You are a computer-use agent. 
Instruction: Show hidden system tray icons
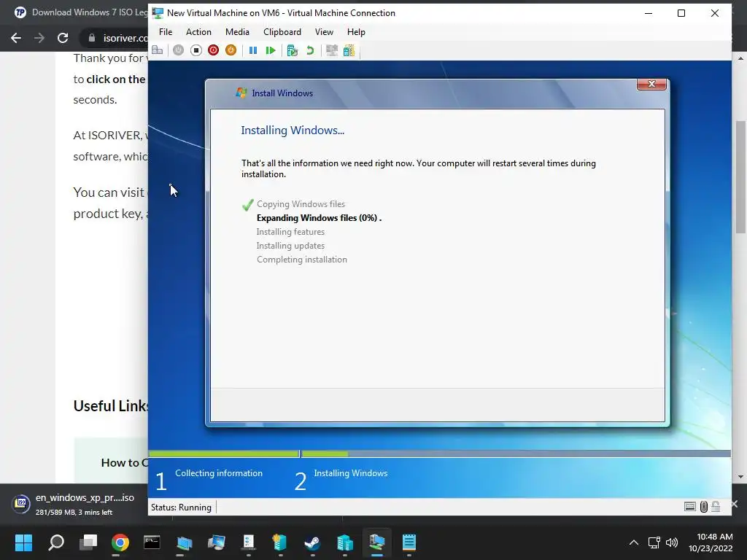click(x=634, y=542)
